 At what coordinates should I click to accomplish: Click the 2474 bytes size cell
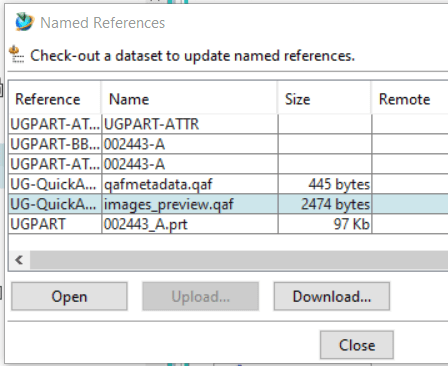pyautogui.click(x=325, y=204)
